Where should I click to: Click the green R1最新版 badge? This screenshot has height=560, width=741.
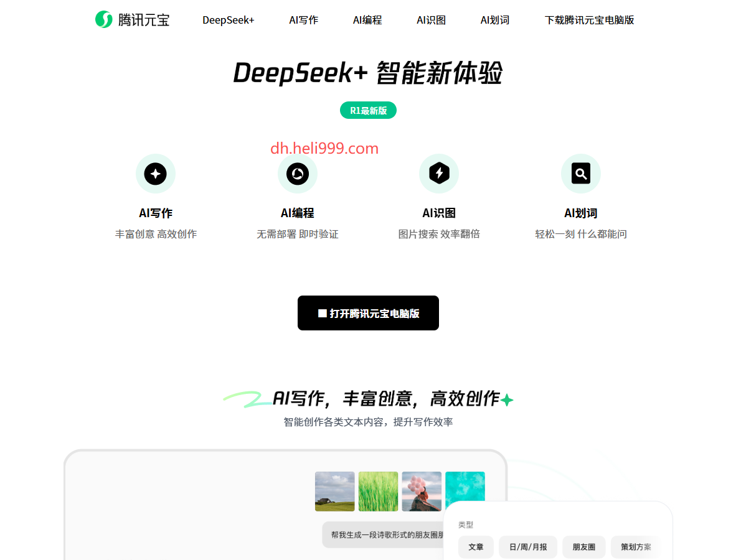368,111
